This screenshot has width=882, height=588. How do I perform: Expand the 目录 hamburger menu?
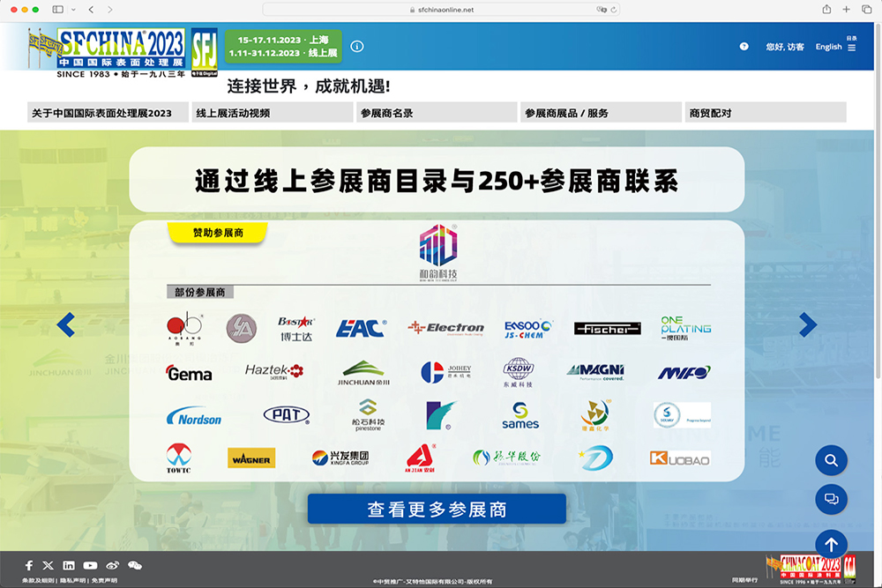[x=852, y=44]
